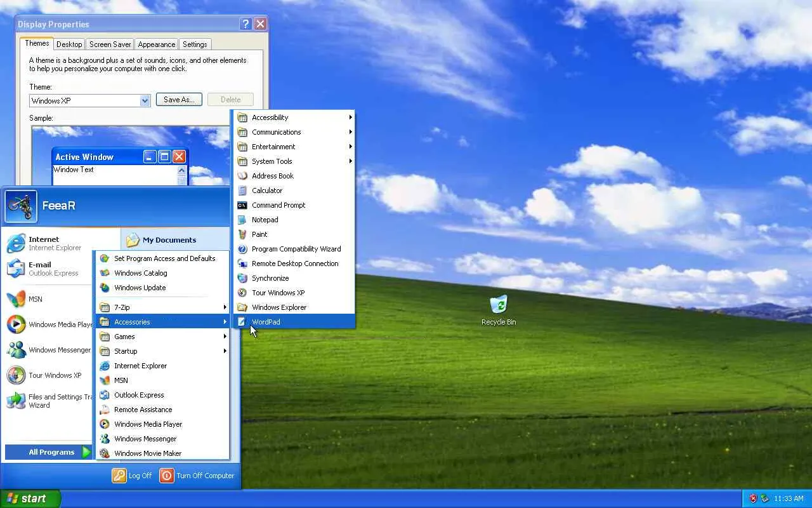Image resolution: width=812 pixels, height=508 pixels.
Task: Open Windows Explorer from Accessories
Action: click(x=294, y=307)
